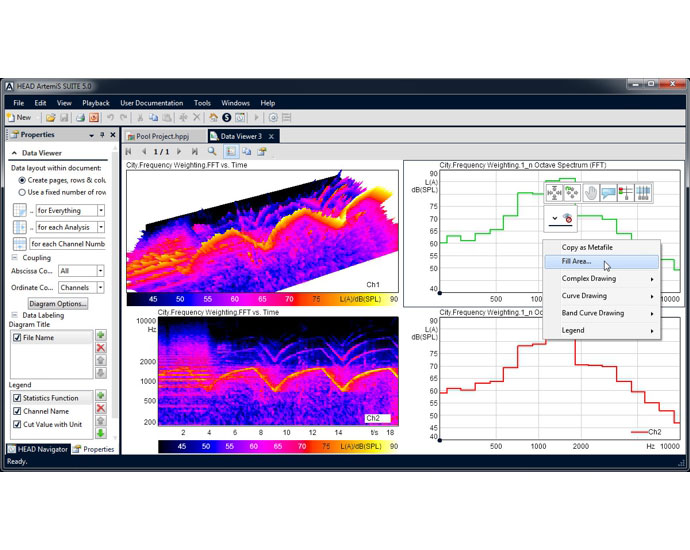Expand the Curve Drawing submenu
Viewport: 690px width, 550px height.
tap(600, 296)
